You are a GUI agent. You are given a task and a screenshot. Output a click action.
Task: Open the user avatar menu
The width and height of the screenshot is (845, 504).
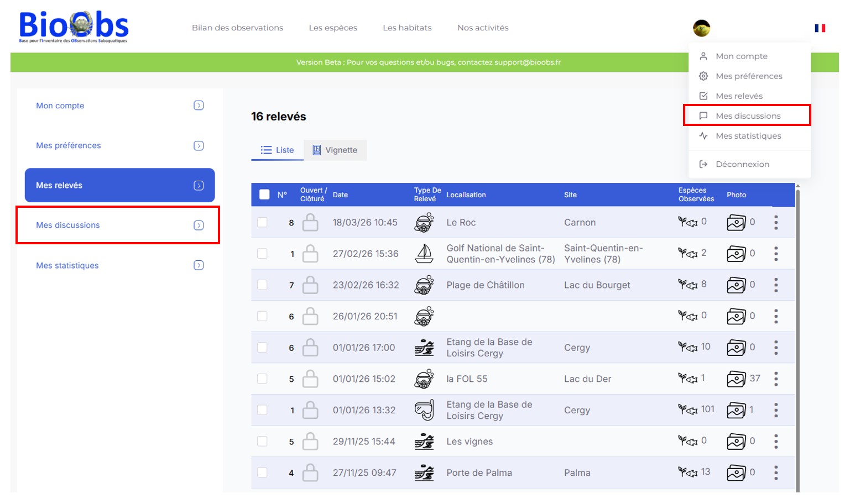pos(701,28)
